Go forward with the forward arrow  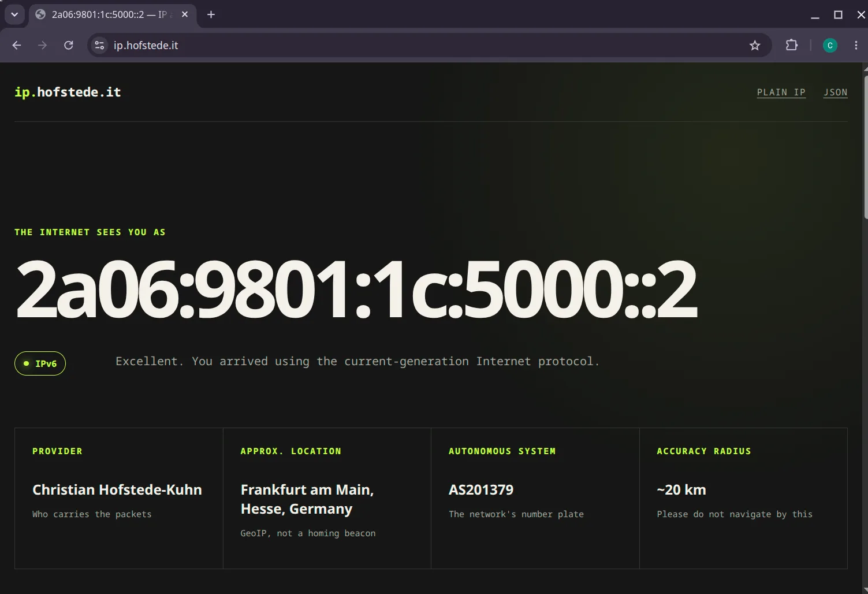click(42, 45)
